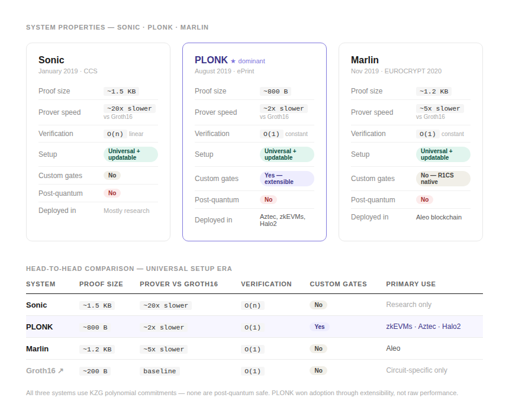This screenshot has width=509, height=420.
Task: Click Sonic card's custom gates 'No' badge
Action: [112, 176]
